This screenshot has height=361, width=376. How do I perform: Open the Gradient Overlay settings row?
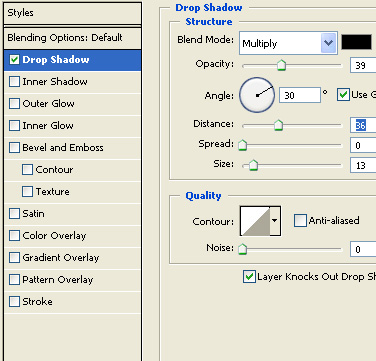pyautogui.click(x=73, y=258)
